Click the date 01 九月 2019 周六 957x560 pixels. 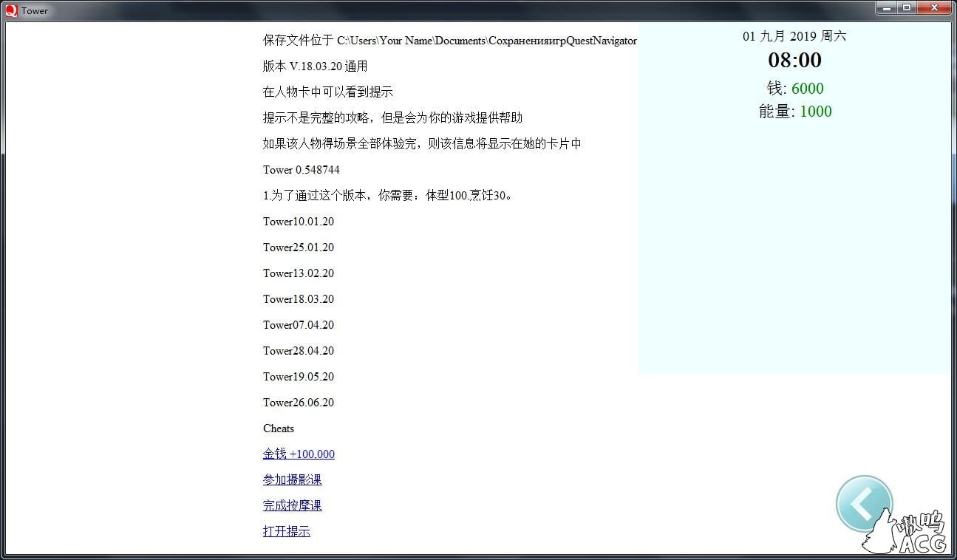[794, 35]
